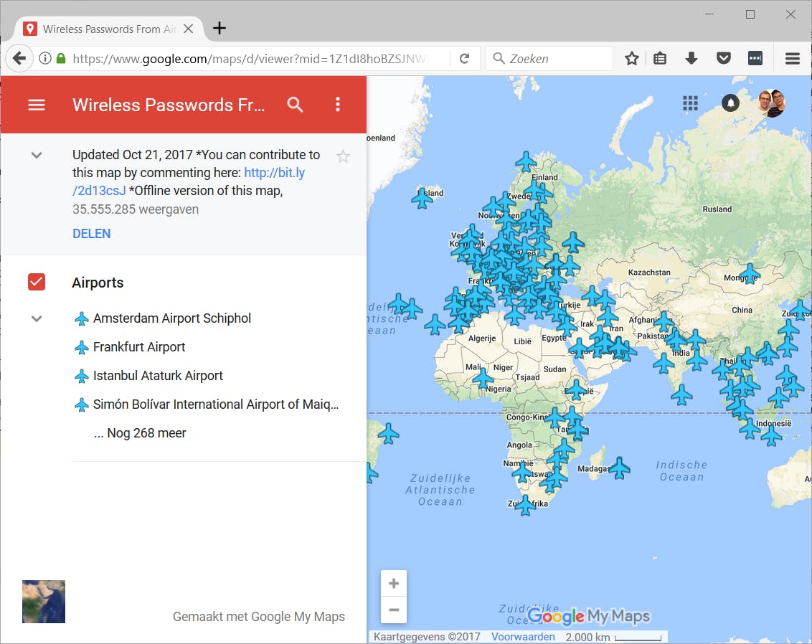
Task: Click the airplane marker near Madagascar
Action: (619, 468)
